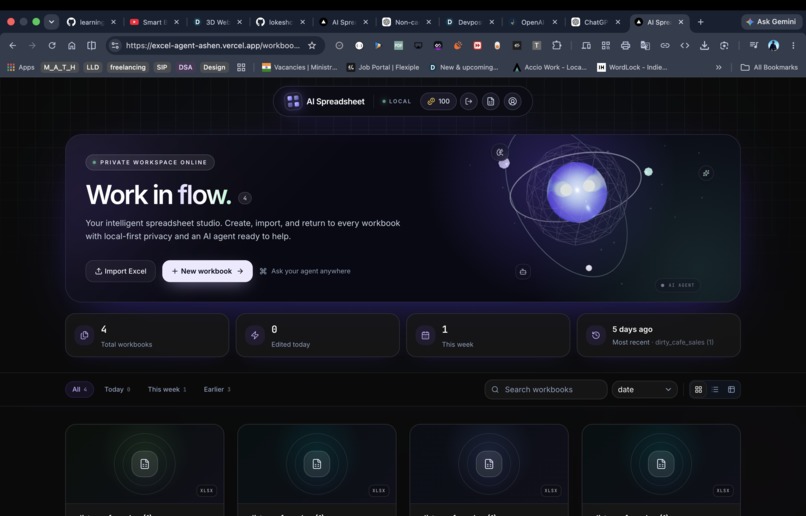Select the All filter tab
The width and height of the screenshot is (806, 516).
pyautogui.click(x=79, y=389)
